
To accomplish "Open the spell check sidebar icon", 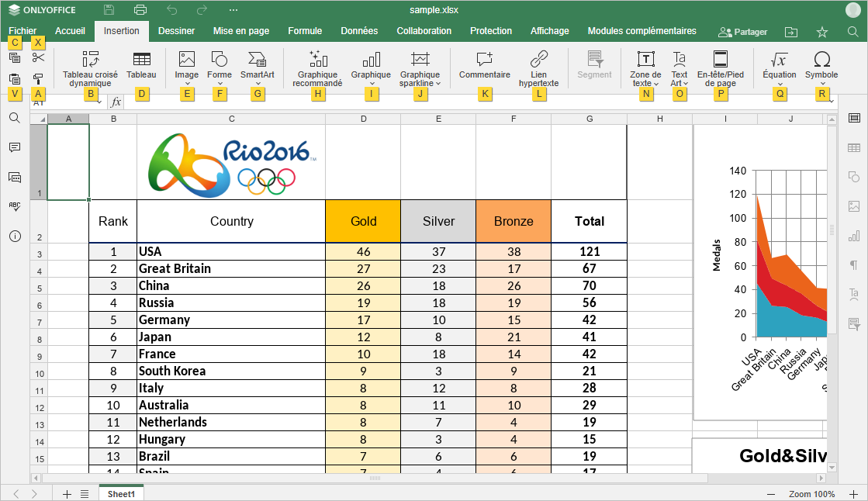I will [14, 206].
